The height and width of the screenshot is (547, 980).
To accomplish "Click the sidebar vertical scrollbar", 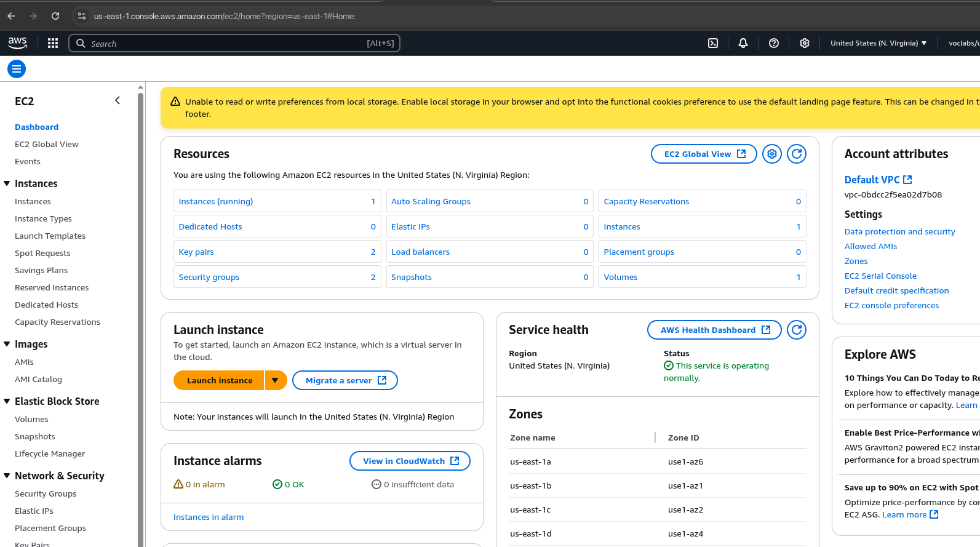I will 141,308.
